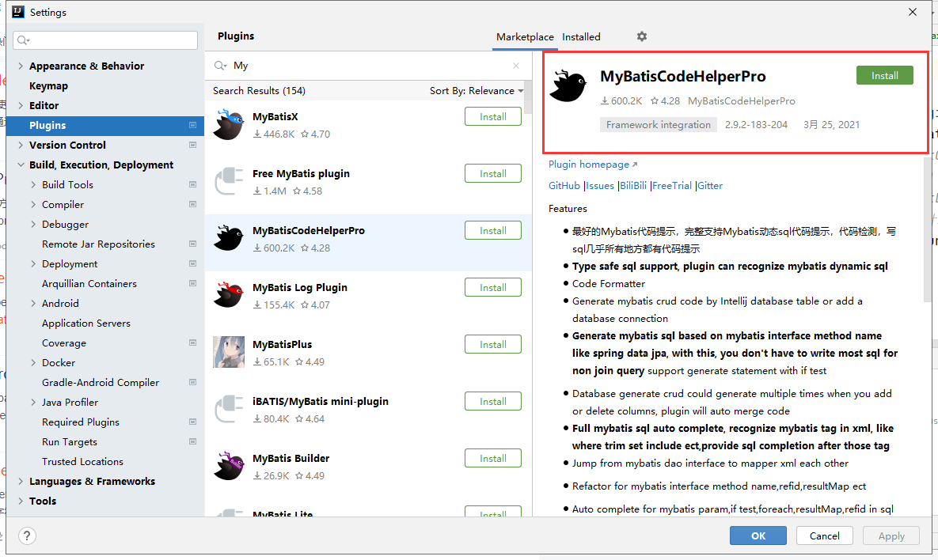938x560 pixels.
Task: Click the MyBatisPlus anime avatar icon
Action: (229, 351)
